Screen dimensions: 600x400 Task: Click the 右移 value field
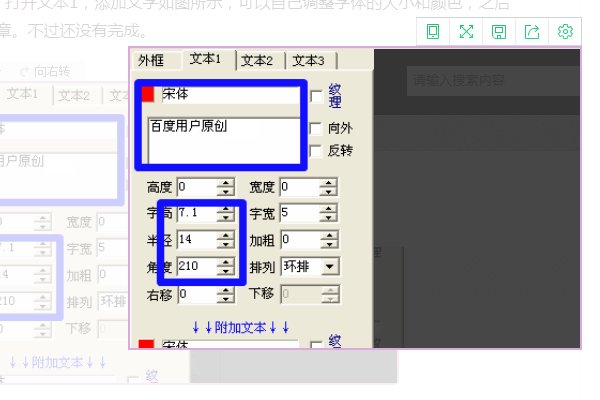[x=197, y=295]
